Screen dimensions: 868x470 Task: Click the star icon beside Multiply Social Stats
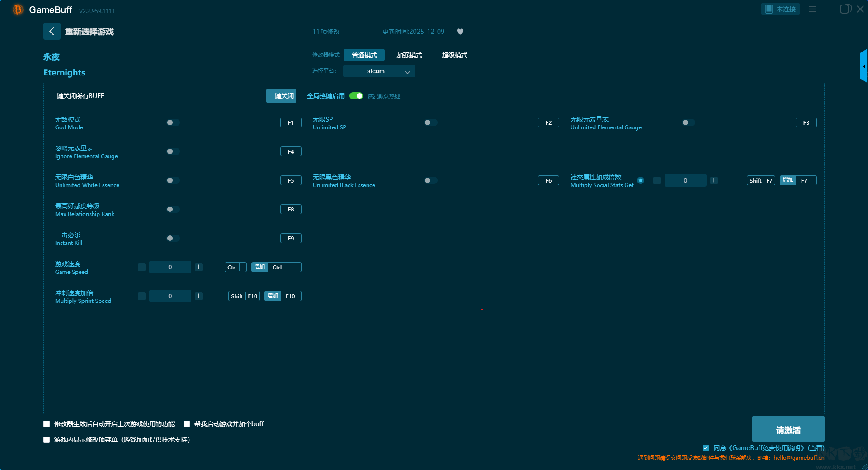click(x=640, y=180)
